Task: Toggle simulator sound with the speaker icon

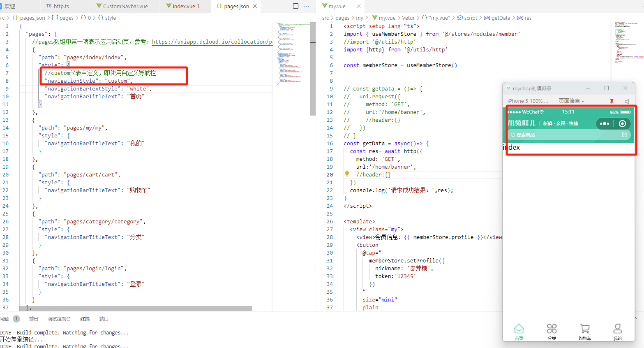Action: [627, 101]
